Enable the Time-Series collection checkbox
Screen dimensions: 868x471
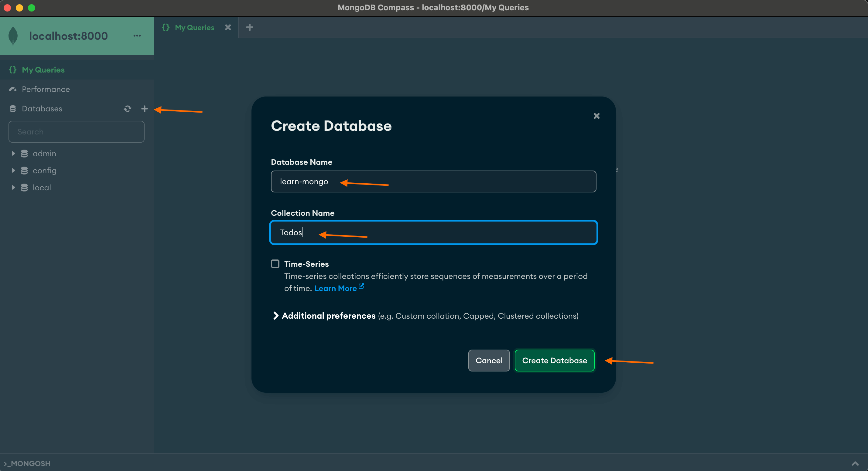[x=275, y=263]
